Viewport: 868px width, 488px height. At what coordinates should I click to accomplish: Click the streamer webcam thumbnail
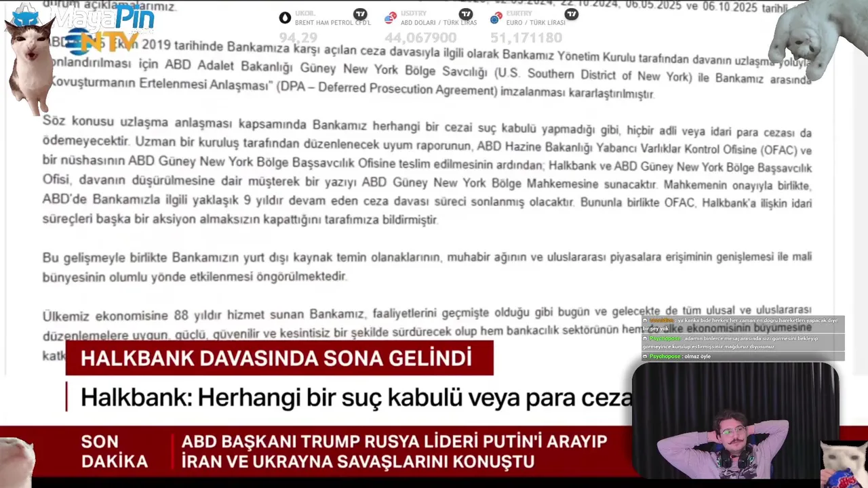pyautogui.click(x=736, y=421)
